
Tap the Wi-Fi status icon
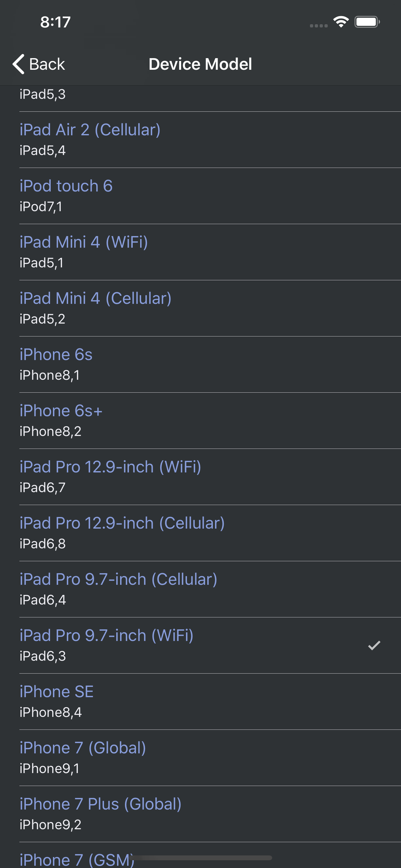point(341,22)
